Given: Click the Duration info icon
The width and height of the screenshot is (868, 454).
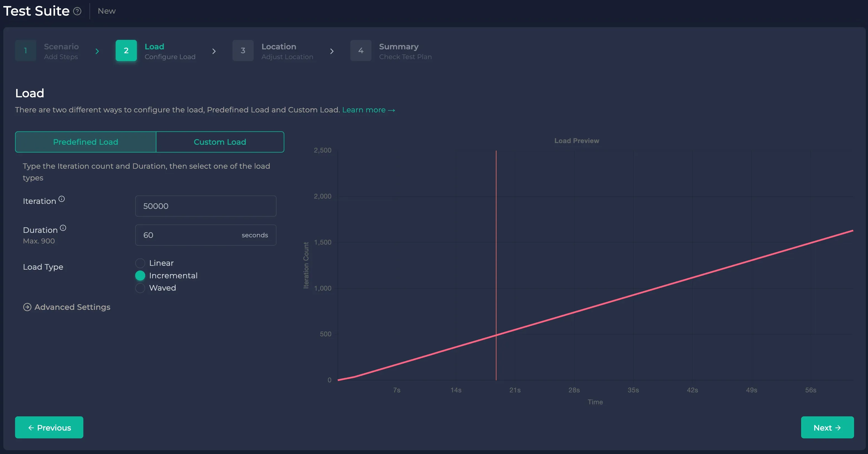Looking at the screenshot, I should click(x=63, y=228).
